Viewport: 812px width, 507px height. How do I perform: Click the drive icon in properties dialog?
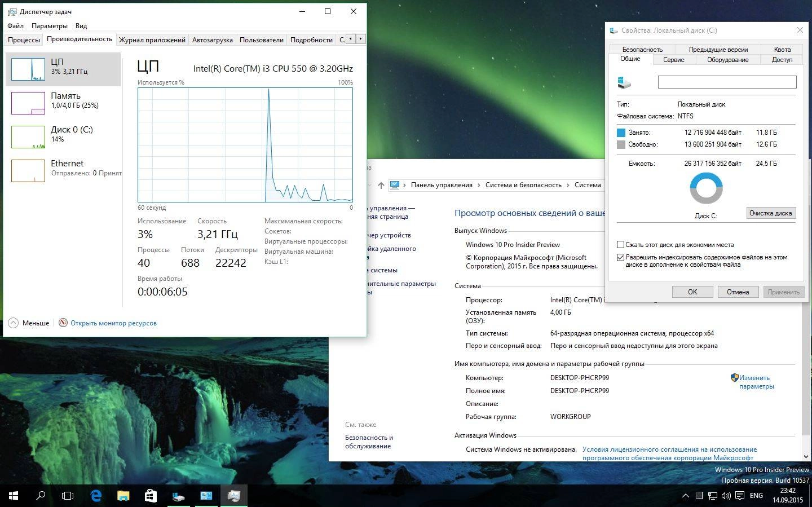(624, 83)
